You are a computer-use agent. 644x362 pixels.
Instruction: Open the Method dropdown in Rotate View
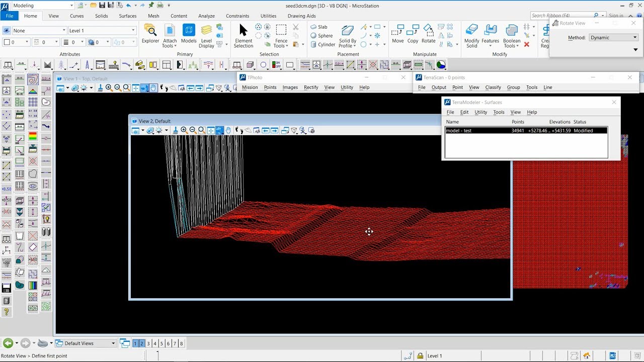pyautogui.click(x=613, y=38)
